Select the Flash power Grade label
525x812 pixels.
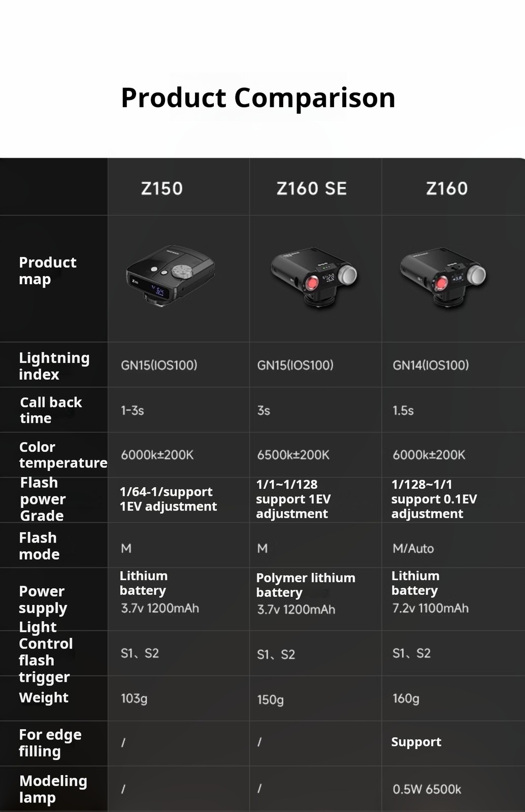point(43,499)
